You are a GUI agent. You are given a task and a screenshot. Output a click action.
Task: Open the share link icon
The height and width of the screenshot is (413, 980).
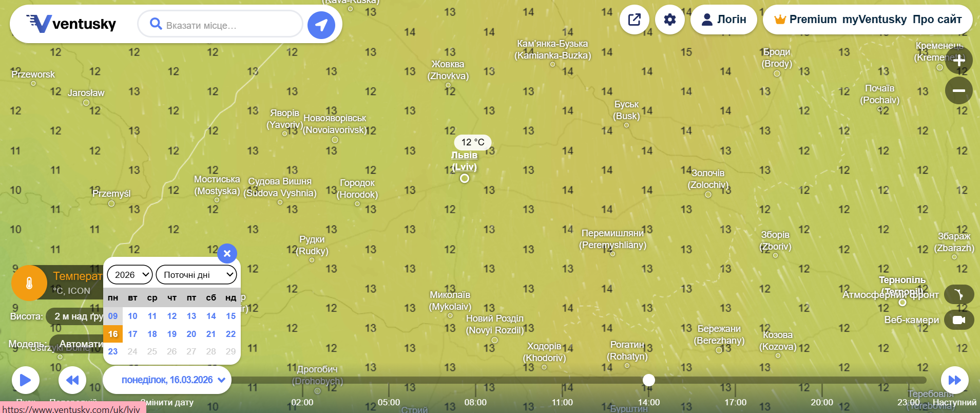click(635, 20)
